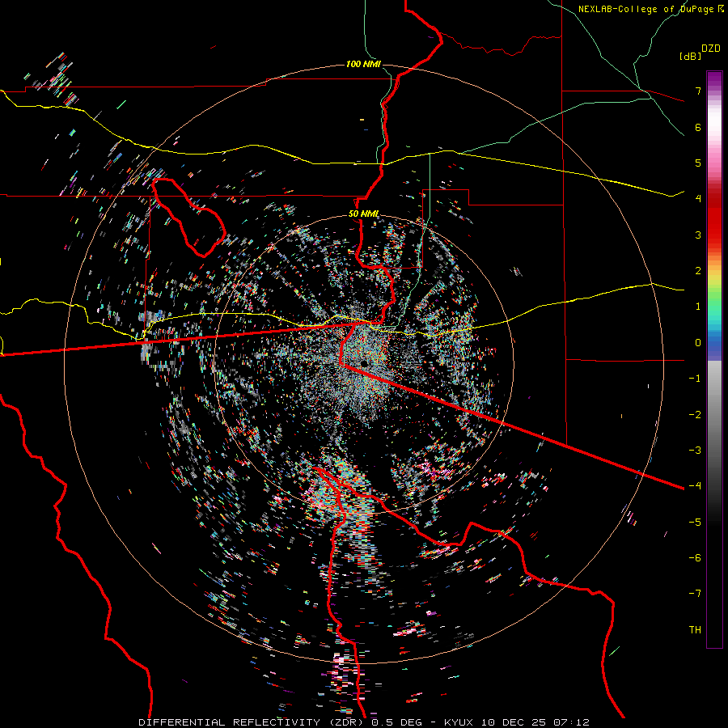Click the 2 value on the color scale
Screen dimensions: 728x728
(x=698, y=271)
